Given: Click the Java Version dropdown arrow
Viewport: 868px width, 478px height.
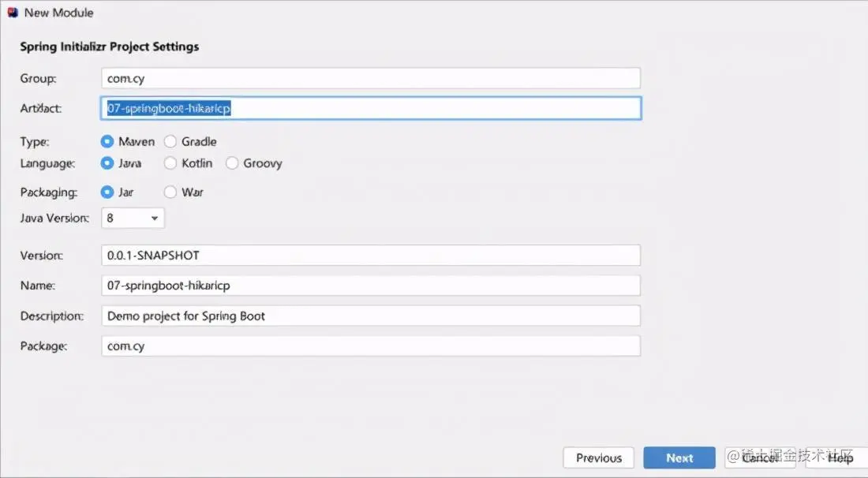Looking at the screenshot, I should coord(155,218).
